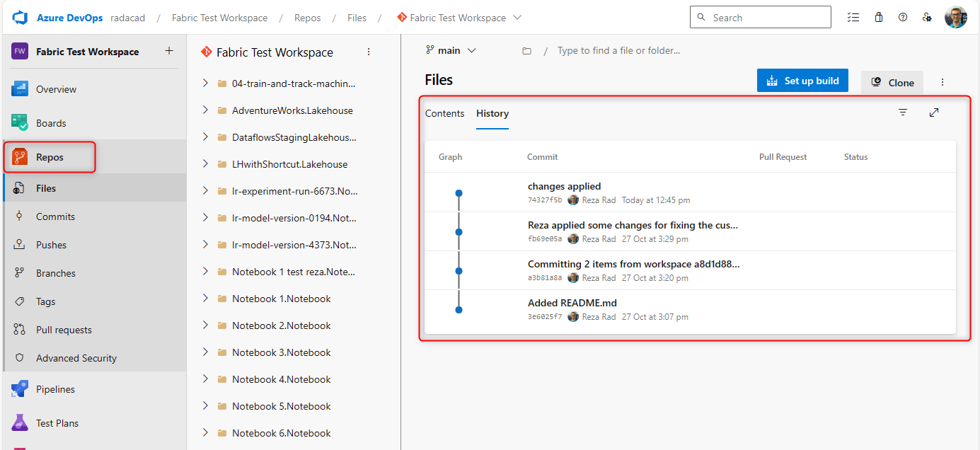Click the plus icon beside project name

[x=168, y=51]
